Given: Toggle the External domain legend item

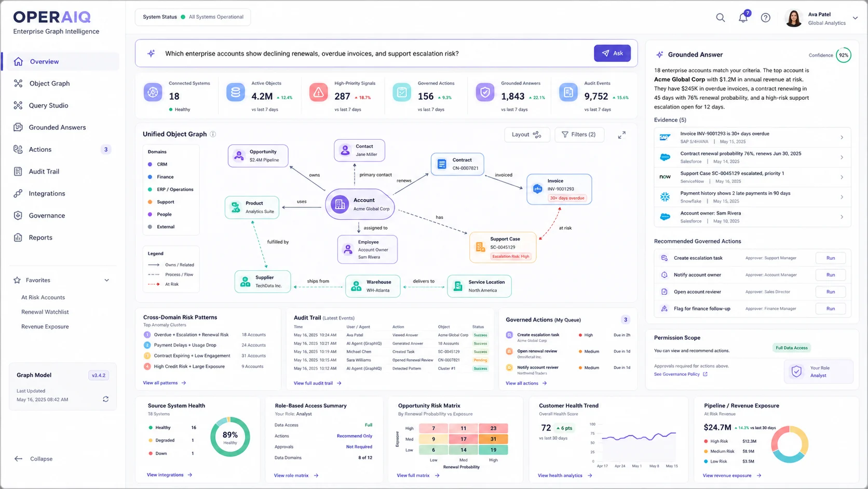Looking at the screenshot, I should point(161,227).
